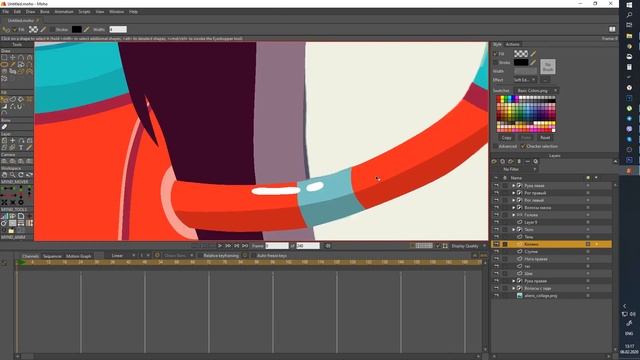Select the Draw Shape oval tool
This screenshot has height=360, width=640.
pyautogui.click(x=4, y=64)
